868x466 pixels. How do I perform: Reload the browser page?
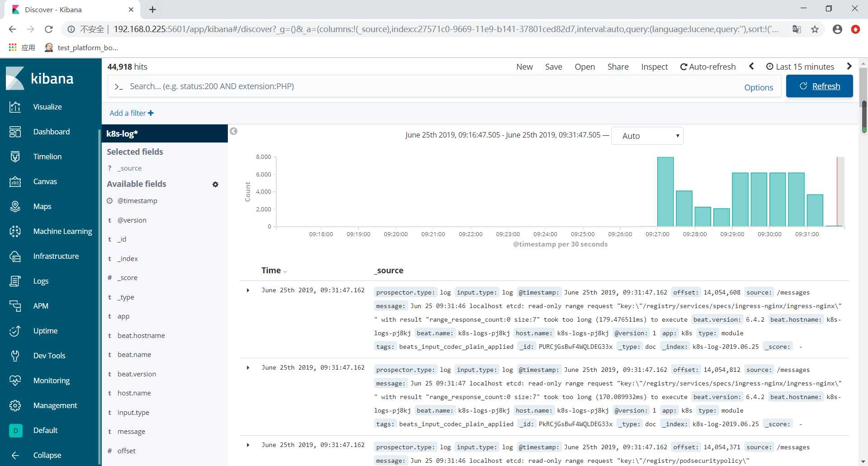[x=49, y=29]
